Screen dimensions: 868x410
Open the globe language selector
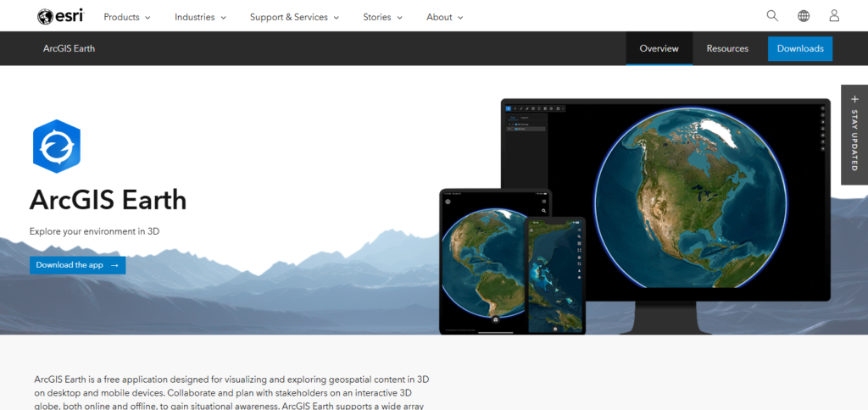pos(804,16)
